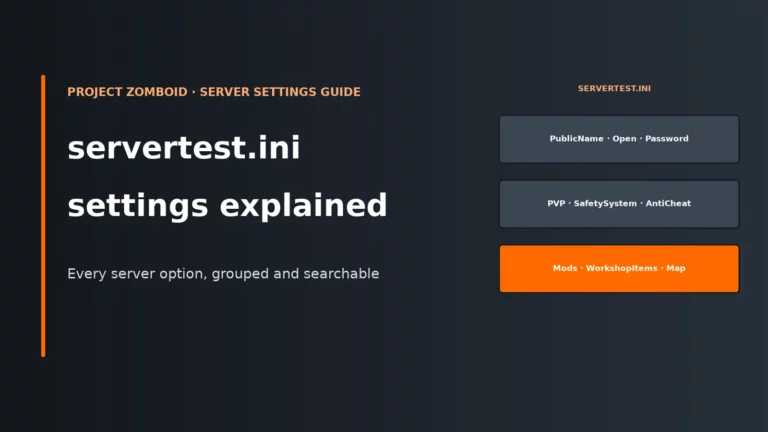
Task: Click the Project Zomboid · Server Settings Guide subtitle
Action: (x=214, y=92)
